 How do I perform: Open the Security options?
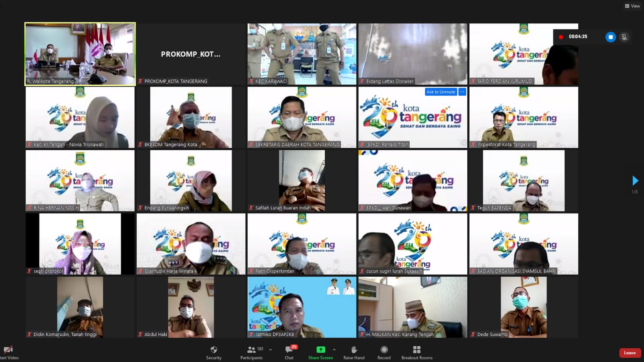(x=213, y=352)
